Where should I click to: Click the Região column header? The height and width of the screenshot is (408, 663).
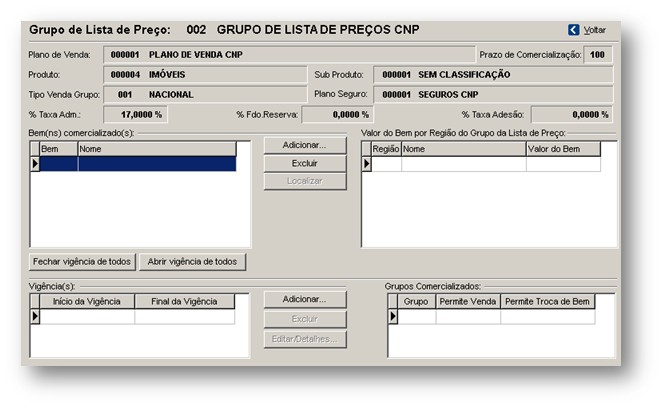click(386, 149)
